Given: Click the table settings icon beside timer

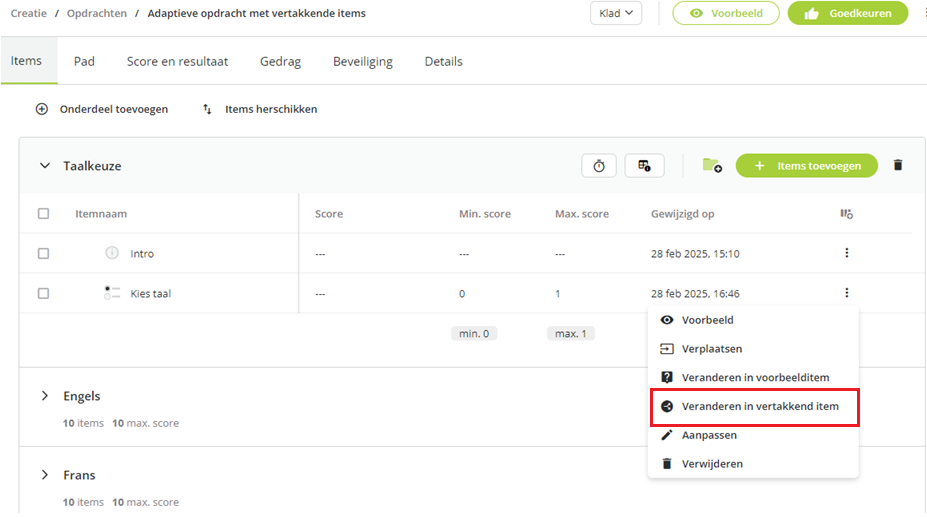Looking at the screenshot, I should coord(644,166).
